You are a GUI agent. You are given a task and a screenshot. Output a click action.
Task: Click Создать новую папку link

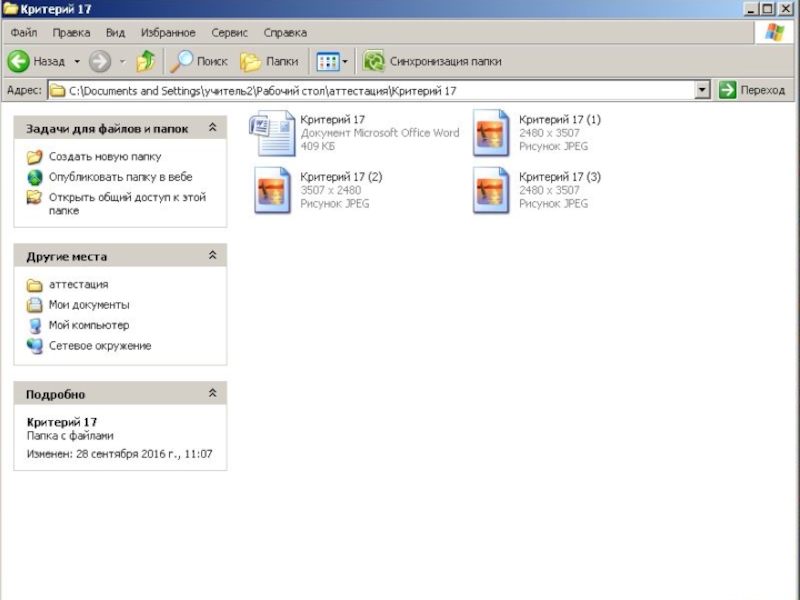click(x=105, y=157)
